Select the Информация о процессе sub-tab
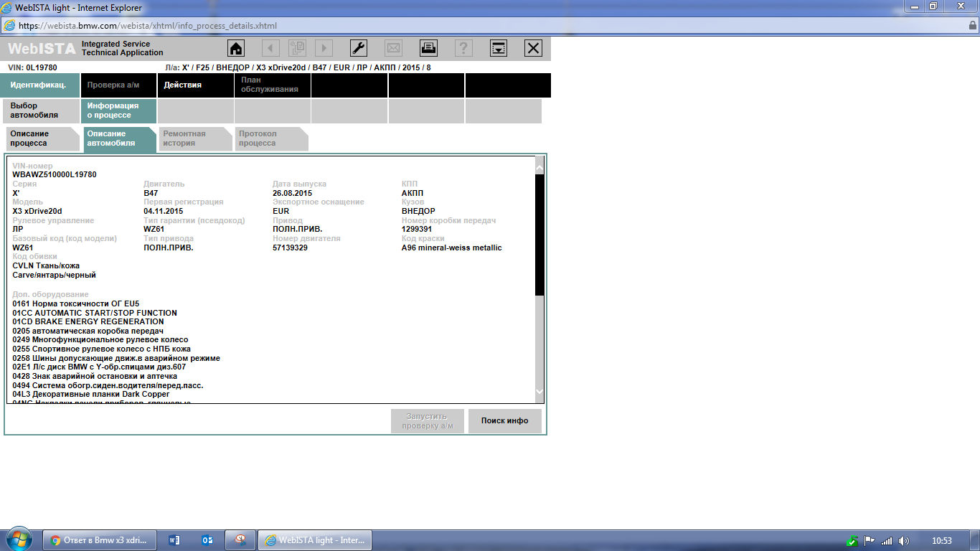Screen dimensions: 980x551 coord(118,111)
